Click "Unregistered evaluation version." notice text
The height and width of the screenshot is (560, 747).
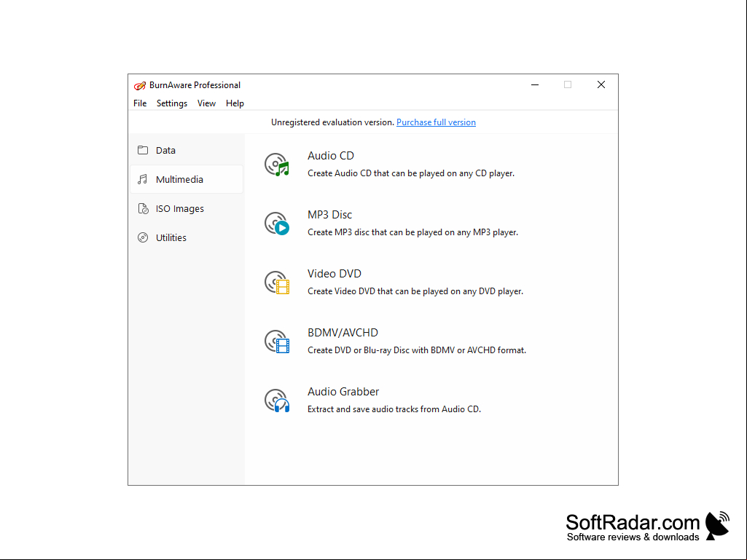[x=332, y=122]
